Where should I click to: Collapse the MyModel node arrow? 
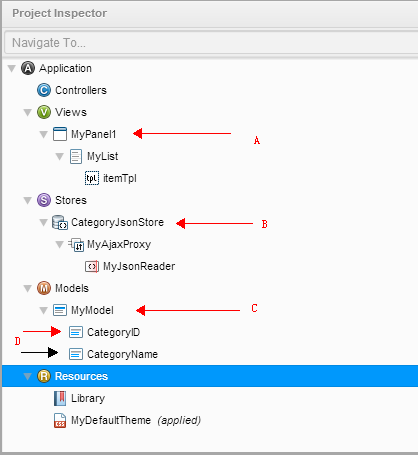pyautogui.click(x=44, y=311)
